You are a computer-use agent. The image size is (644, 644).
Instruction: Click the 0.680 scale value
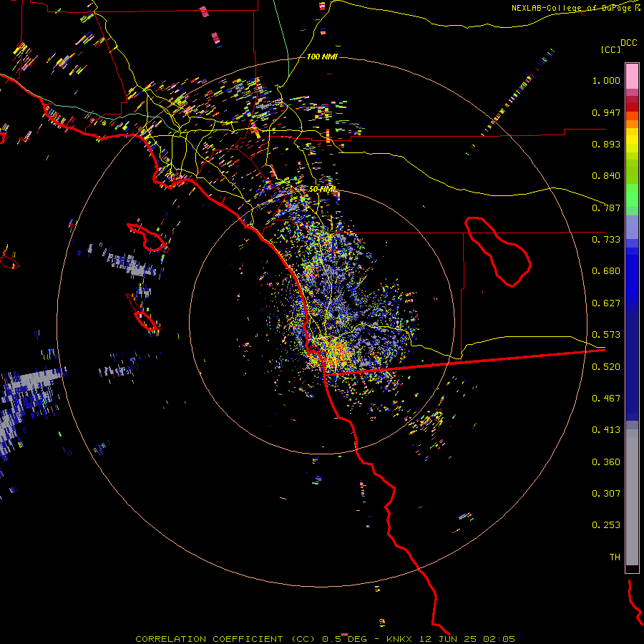606,271
